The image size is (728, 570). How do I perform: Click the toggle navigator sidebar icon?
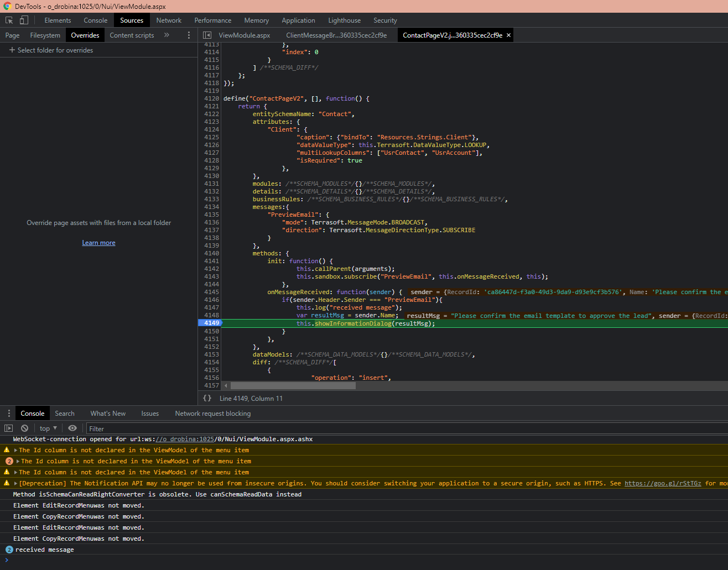coord(207,35)
